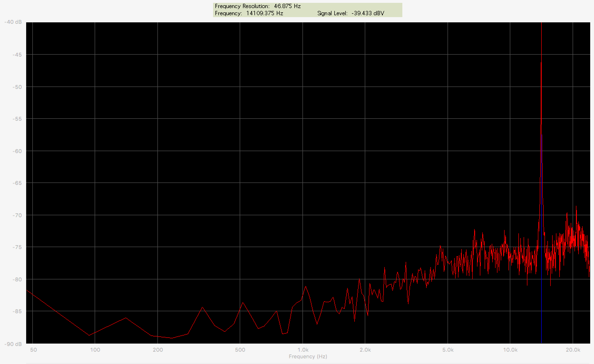Image resolution: width=594 pixels, height=364 pixels.
Task: Click the -90 dB axis label
Action: pos(13,344)
